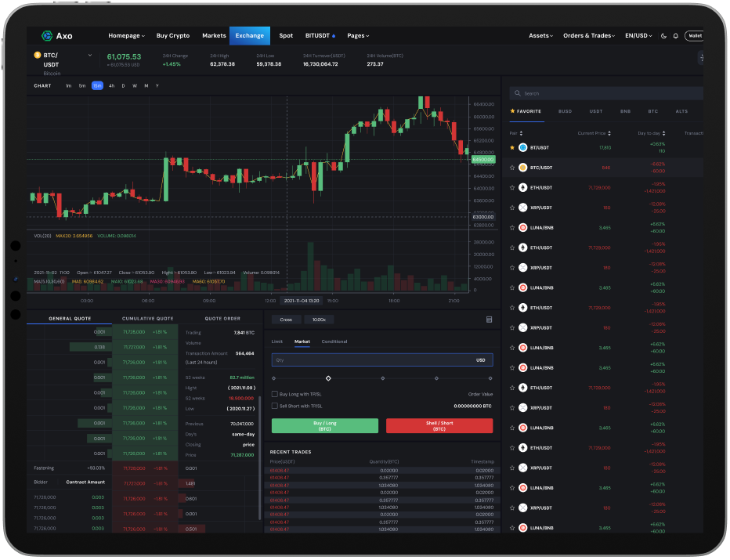Image resolution: width=730 pixels, height=560 pixels.
Task: Toggle dark mode moon icon
Action: tap(664, 36)
